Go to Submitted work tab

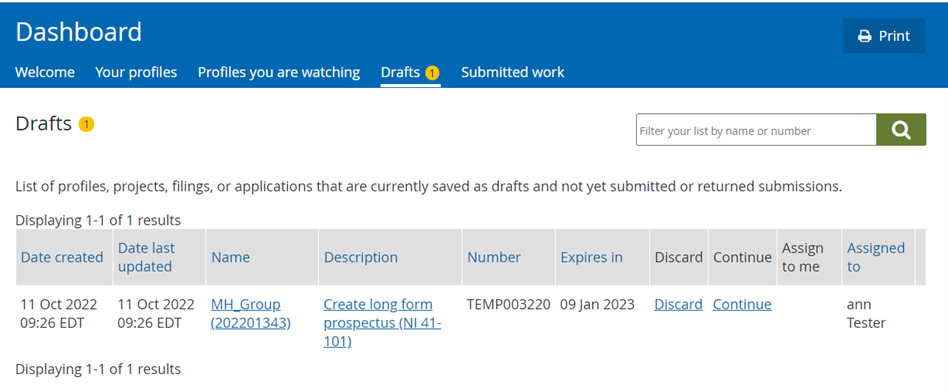(x=513, y=73)
